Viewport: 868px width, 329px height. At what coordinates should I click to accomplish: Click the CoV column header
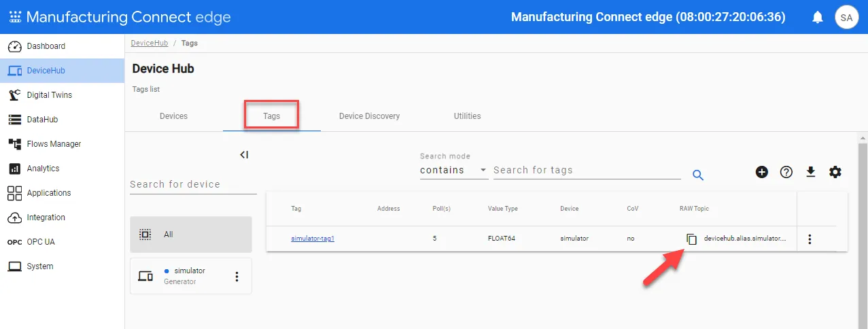633,209
